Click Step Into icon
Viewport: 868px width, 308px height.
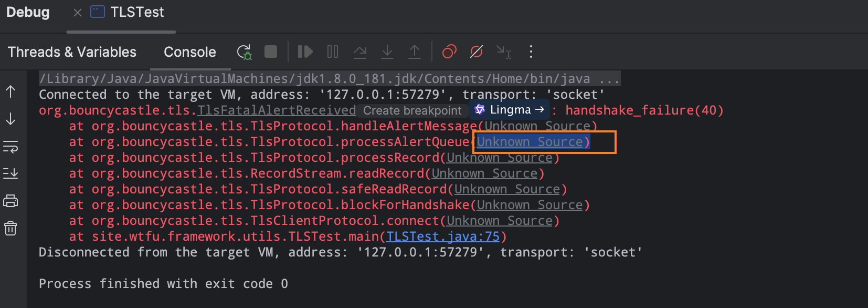click(x=387, y=52)
